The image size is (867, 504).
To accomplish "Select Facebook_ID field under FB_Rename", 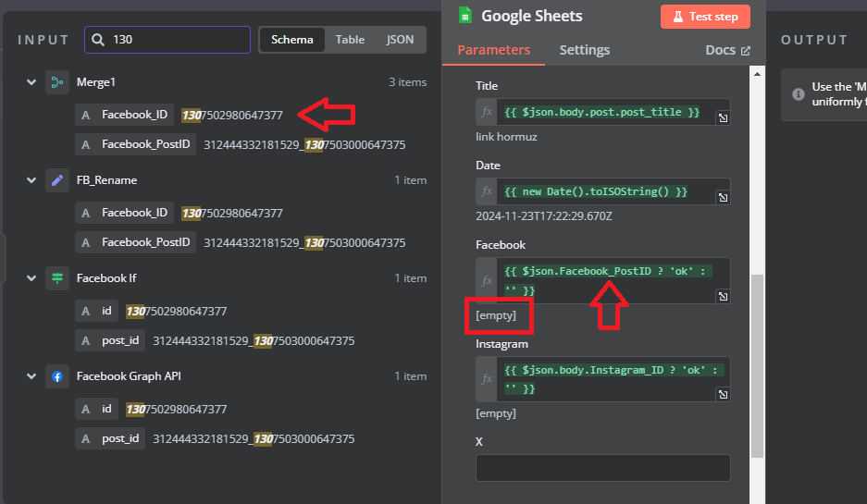I will [125, 213].
